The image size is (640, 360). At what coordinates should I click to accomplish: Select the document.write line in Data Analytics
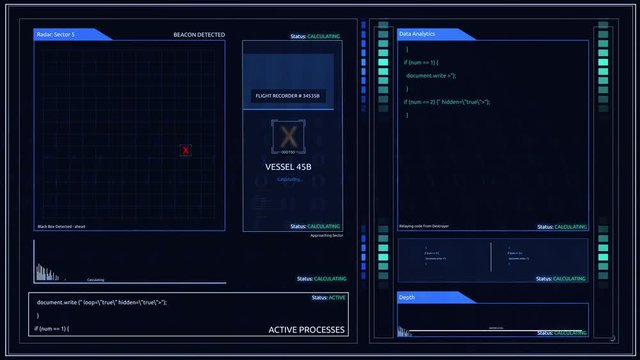pos(431,76)
